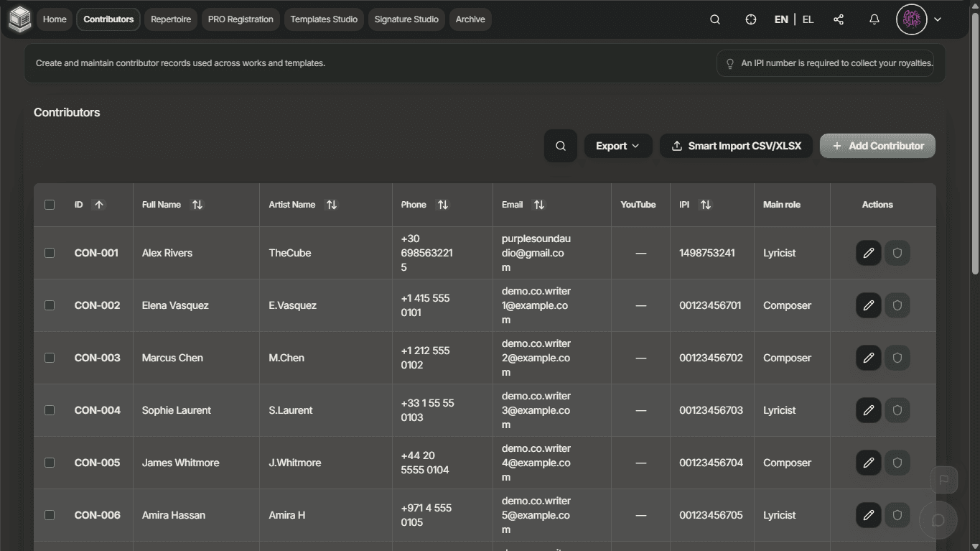980x551 pixels.
Task: Open the Archive tab
Action: coord(470,19)
